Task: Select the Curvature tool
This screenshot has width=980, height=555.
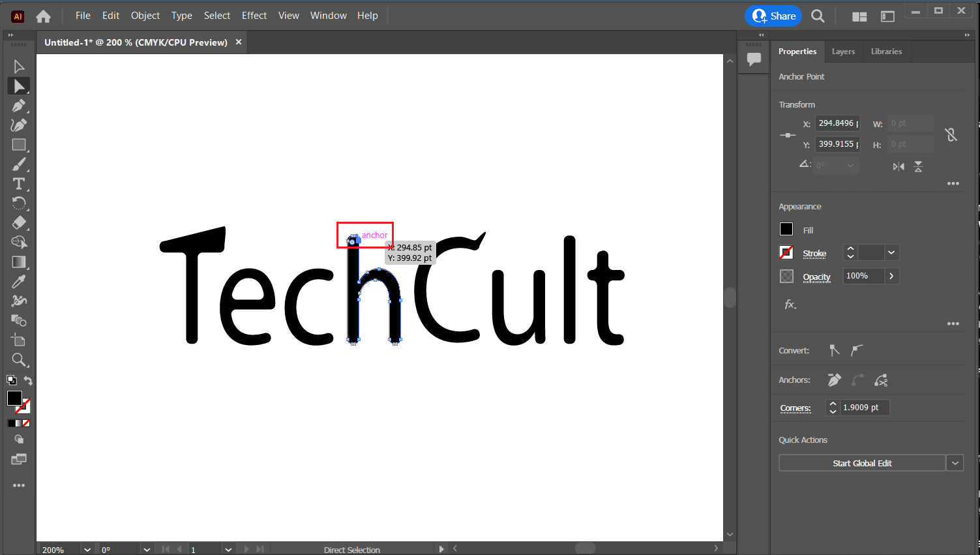Action: (x=19, y=125)
